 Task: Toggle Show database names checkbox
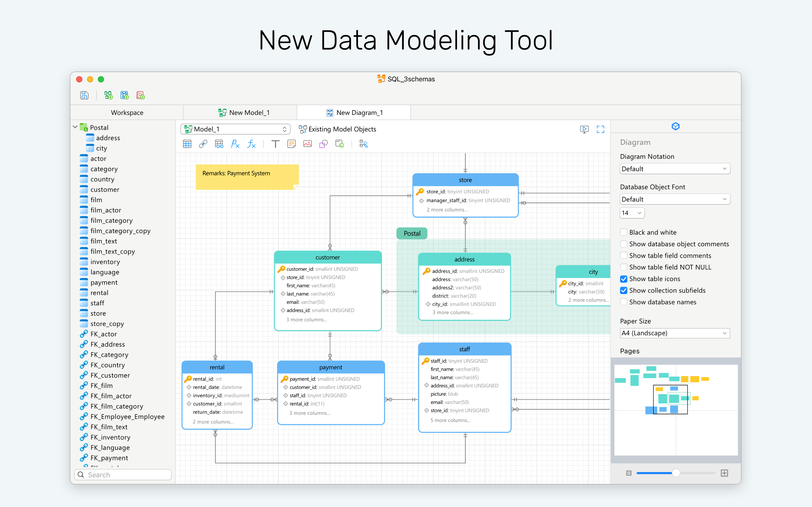[624, 302]
